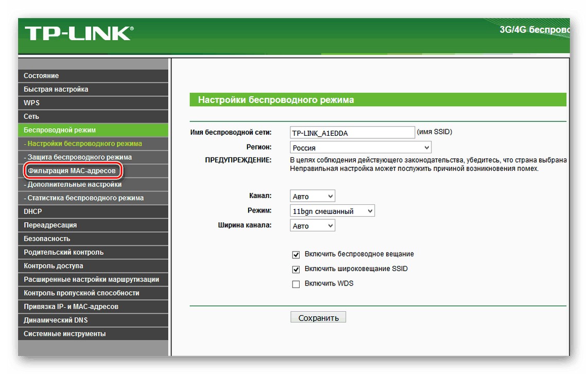Go to Контроль доступа
588x374 pixels.
[93, 265]
